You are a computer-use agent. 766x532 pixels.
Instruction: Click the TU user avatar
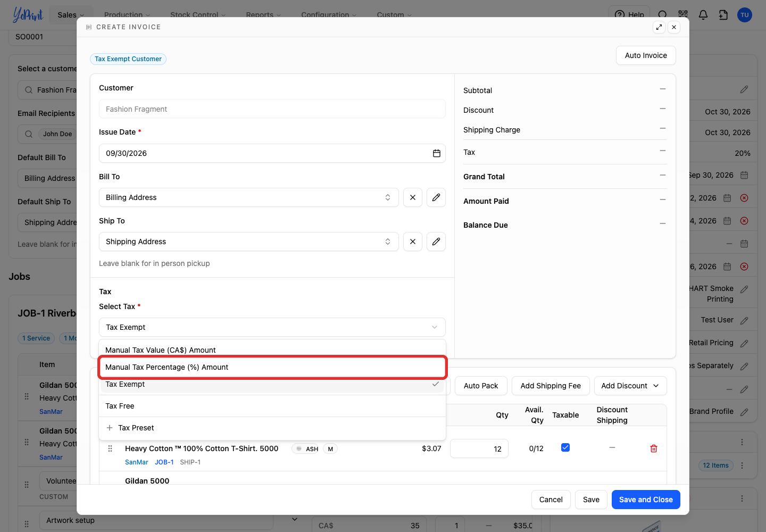point(745,15)
